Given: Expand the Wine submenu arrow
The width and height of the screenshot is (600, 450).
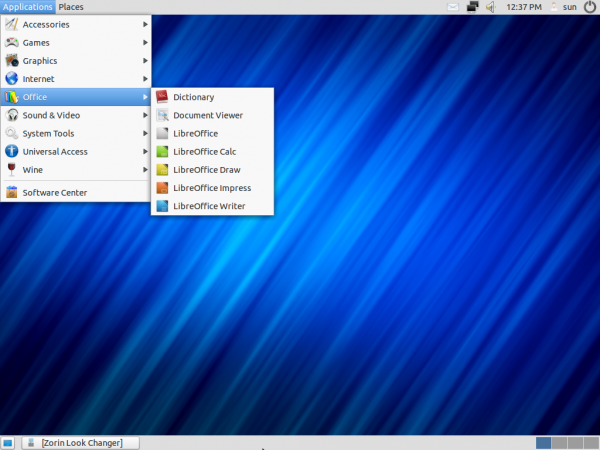Looking at the screenshot, I should [145, 170].
